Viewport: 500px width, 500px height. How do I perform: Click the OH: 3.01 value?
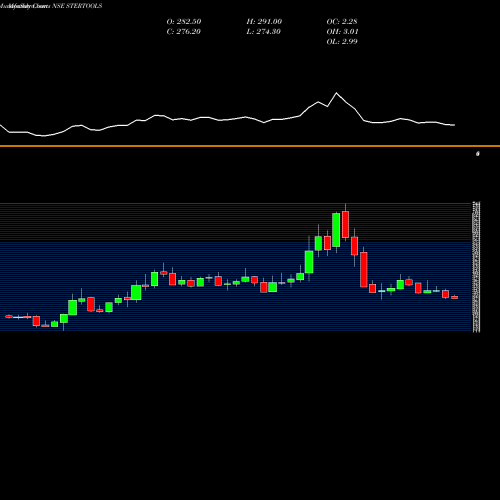point(342,32)
